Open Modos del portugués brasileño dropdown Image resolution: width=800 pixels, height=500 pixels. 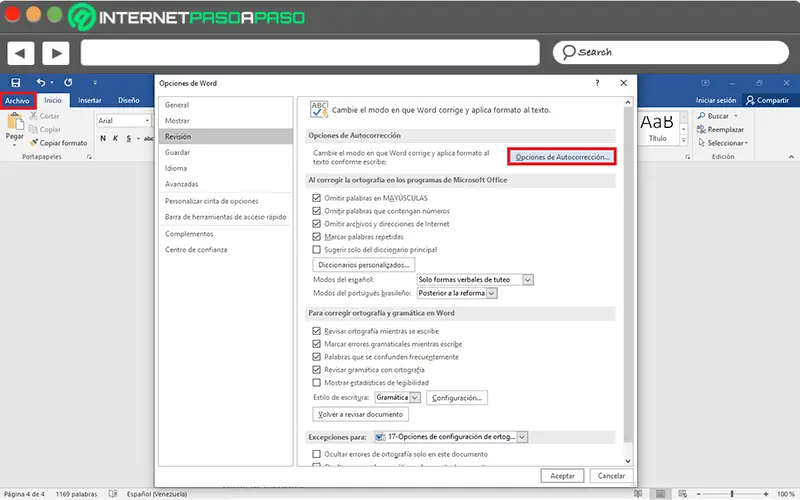coord(491,293)
